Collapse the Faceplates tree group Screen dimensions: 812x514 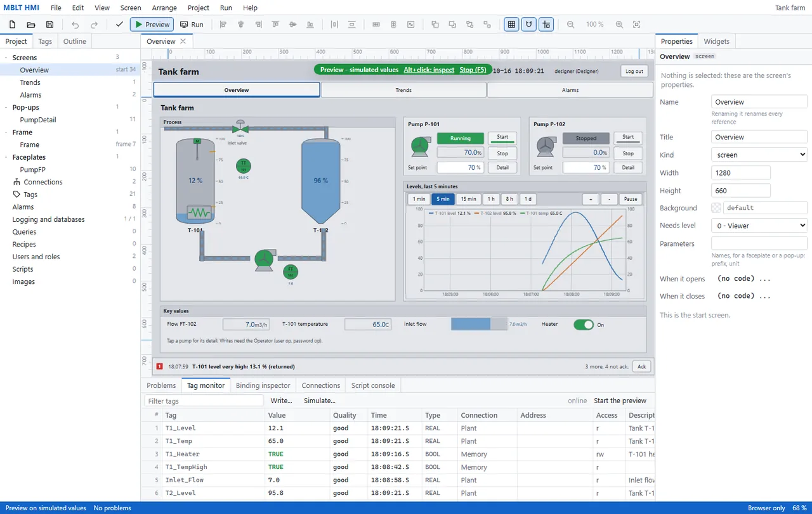pyautogui.click(x=6, y=157)
